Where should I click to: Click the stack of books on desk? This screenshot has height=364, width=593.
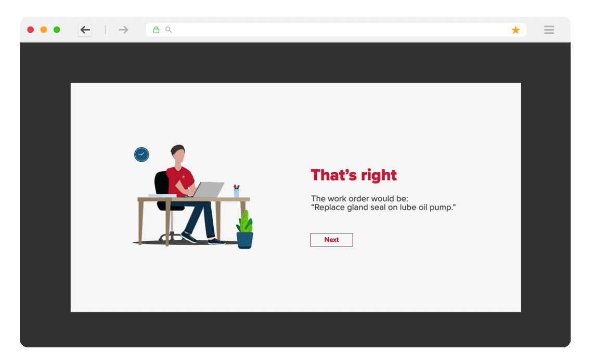[162, 196]
